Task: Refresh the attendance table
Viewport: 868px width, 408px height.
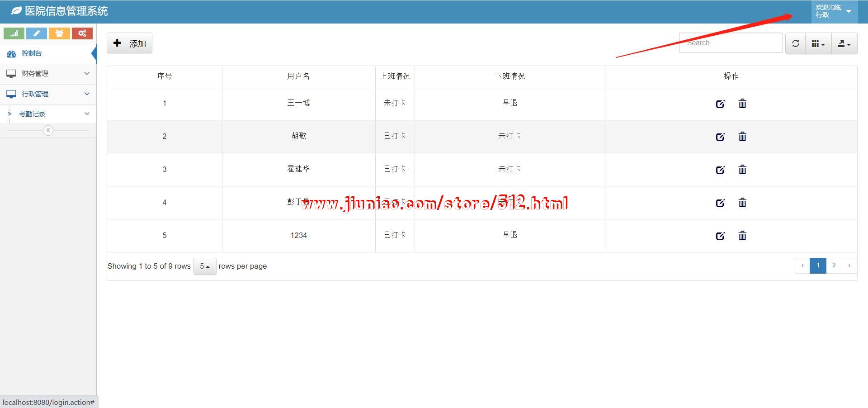Action: tap(796, 43)
